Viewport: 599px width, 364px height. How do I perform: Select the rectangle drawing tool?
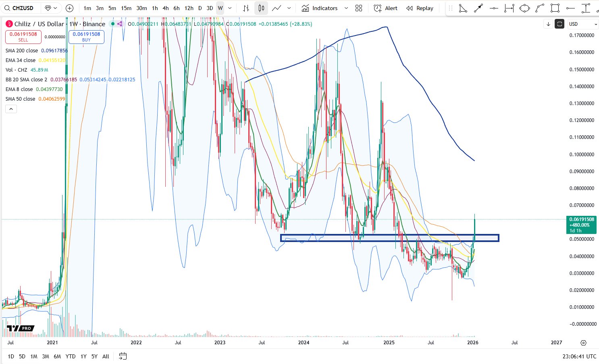click(x=555, y=8)
